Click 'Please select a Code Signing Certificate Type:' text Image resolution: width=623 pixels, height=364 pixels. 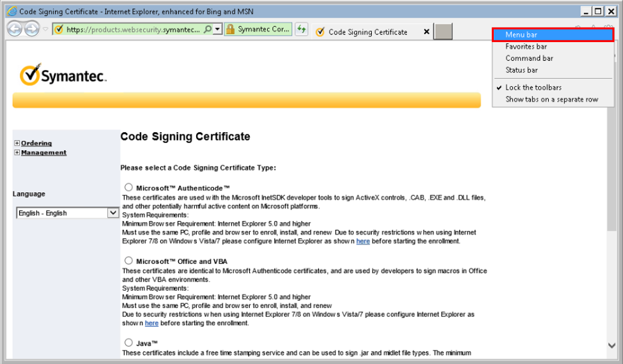point(198,168)
